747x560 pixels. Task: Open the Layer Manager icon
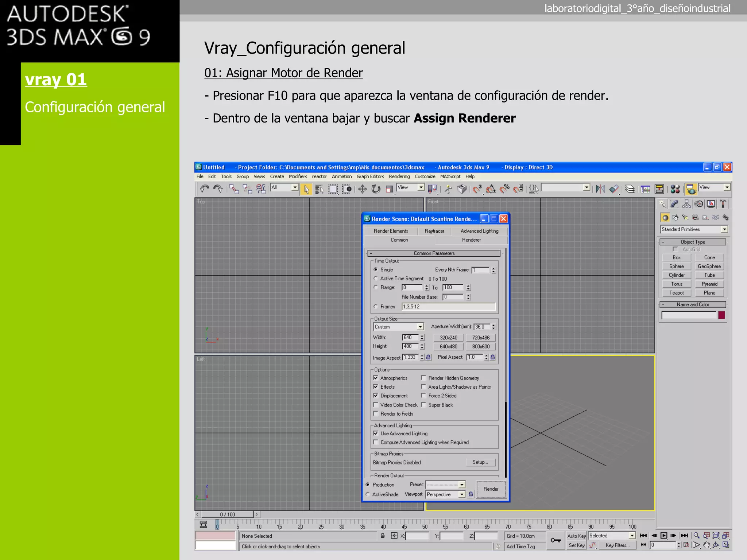[x=630, y=189]
